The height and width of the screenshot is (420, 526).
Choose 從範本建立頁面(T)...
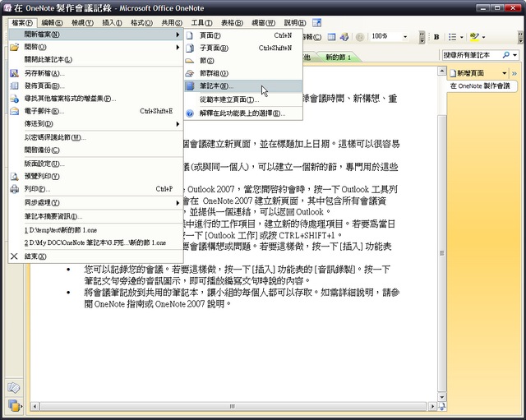tap(243, 99)
